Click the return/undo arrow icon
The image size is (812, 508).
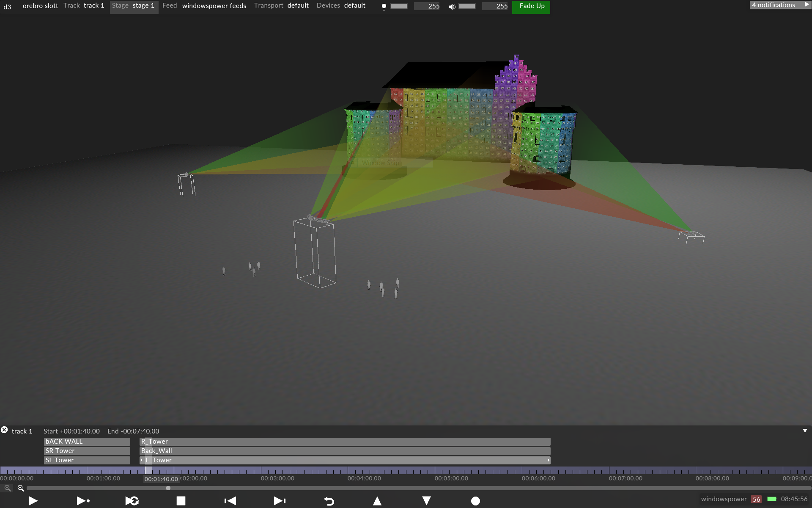329,501
